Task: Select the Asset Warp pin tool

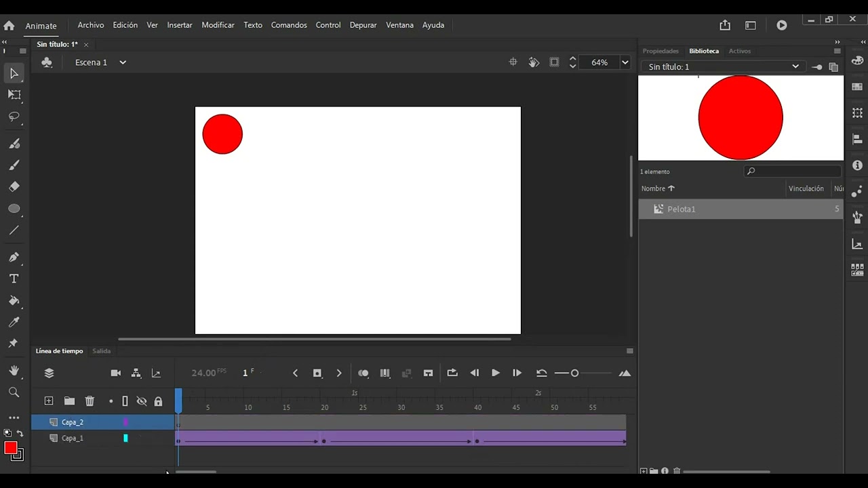Action: coord(13,344)
